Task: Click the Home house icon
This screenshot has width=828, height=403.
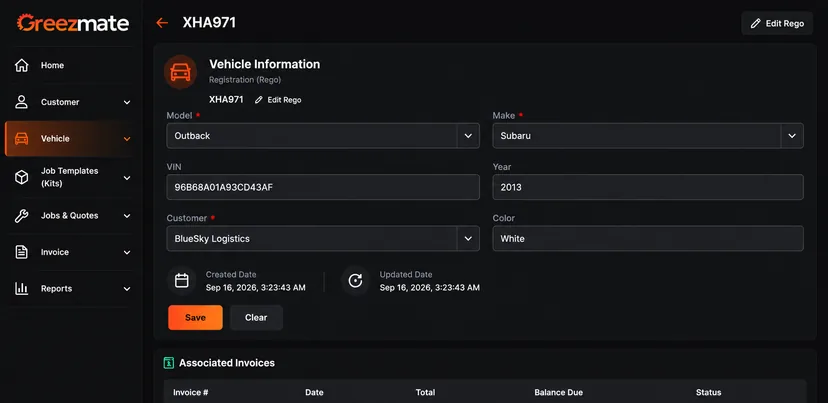Action: (22, 65)
